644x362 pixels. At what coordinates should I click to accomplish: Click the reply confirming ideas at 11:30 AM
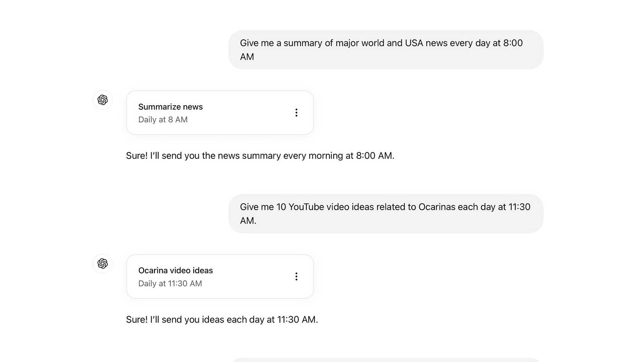coord(222,319)
